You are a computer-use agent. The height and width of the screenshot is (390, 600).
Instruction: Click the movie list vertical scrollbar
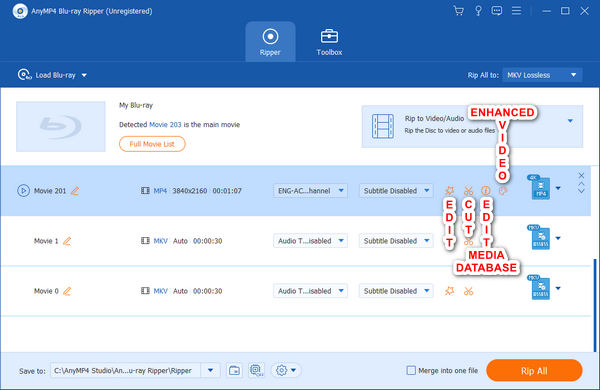point(595,305)
